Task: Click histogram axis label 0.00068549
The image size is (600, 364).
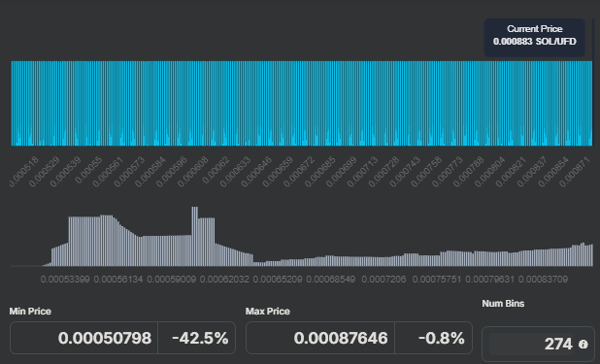Action: pyautogui.click(x=331, y=280)
